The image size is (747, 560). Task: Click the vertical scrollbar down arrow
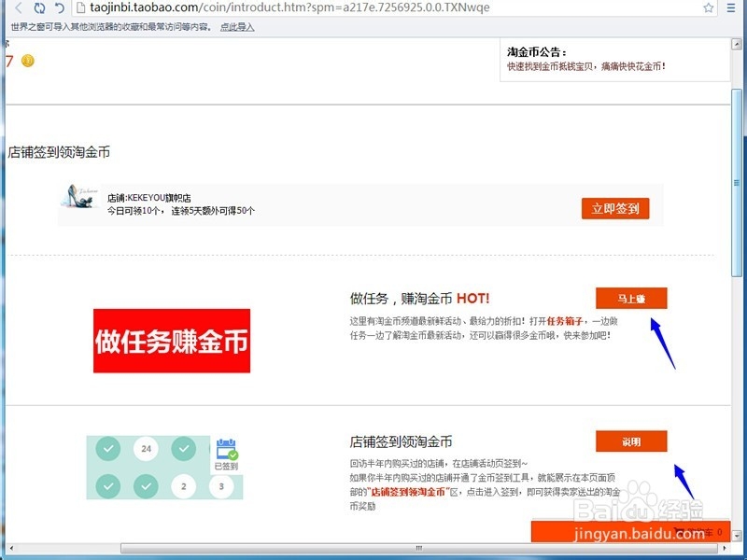[737, 534]
